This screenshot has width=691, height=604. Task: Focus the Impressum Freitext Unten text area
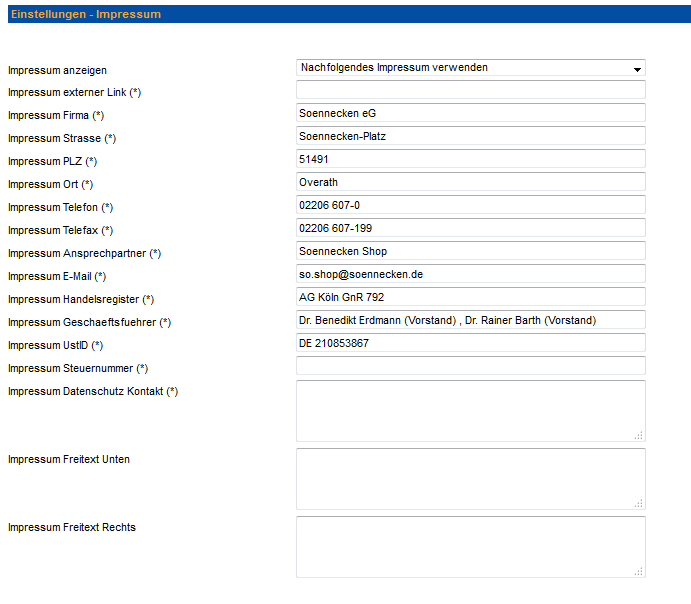click(x=471, y=479)
